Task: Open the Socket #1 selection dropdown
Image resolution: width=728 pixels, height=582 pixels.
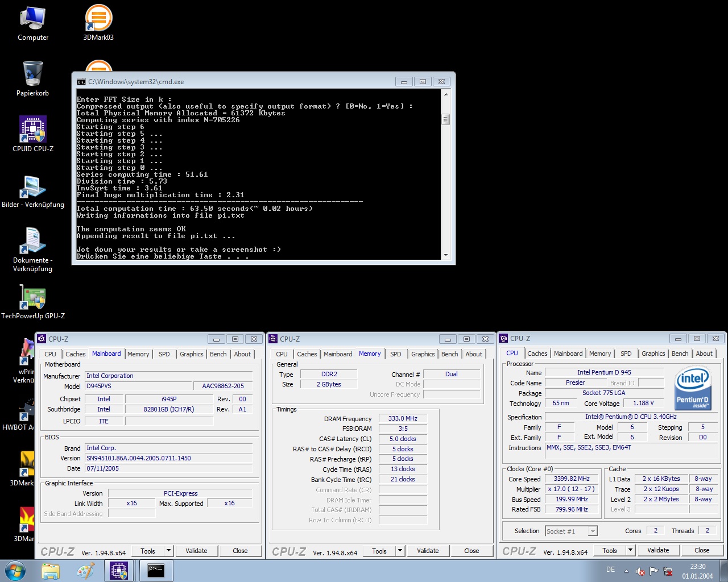Action: click(x=593, y=531)
